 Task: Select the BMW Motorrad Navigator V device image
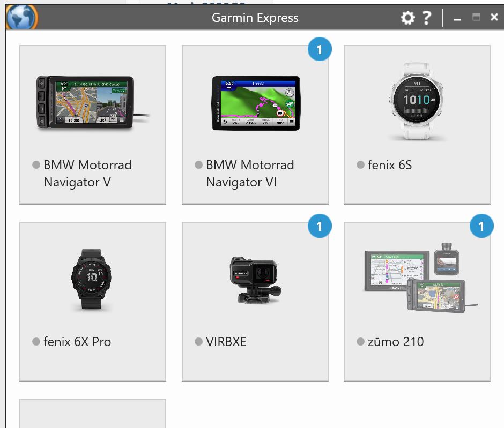click(93, 103)
